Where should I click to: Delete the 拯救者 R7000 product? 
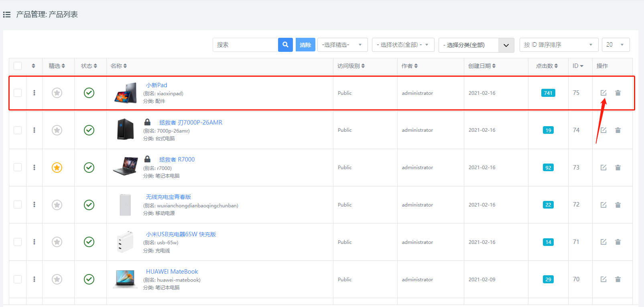pos(618,168)
